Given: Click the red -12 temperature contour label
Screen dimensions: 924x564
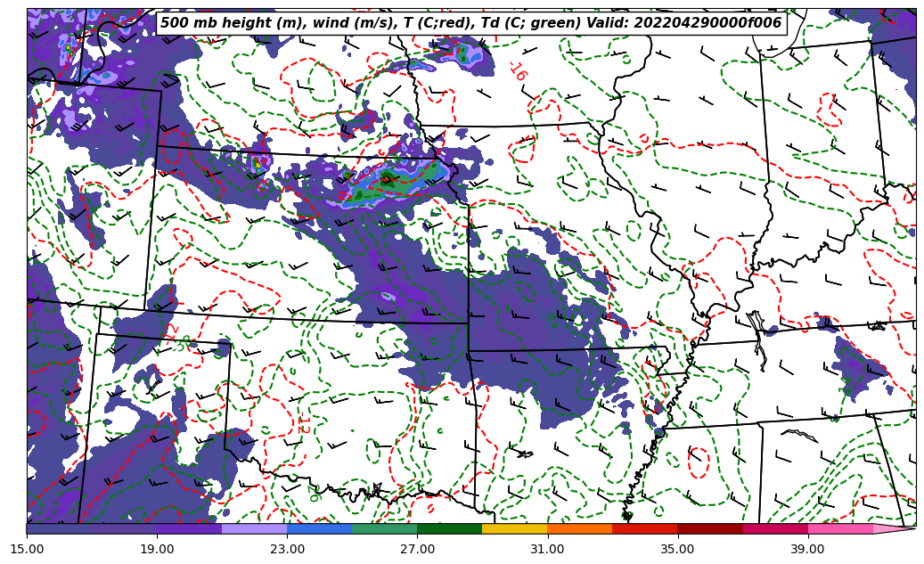Looking at the screenshot, I should [x=303, y=426].
